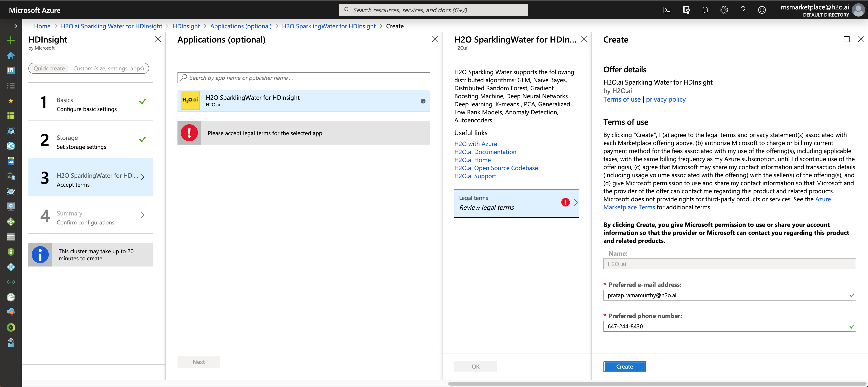Expand the left sidebar menu chevron
The image size is (868, 387).
click(15, 26)
